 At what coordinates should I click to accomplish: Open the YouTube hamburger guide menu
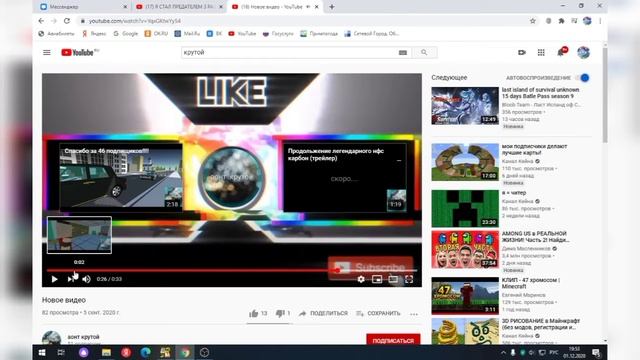coord(47,52)
